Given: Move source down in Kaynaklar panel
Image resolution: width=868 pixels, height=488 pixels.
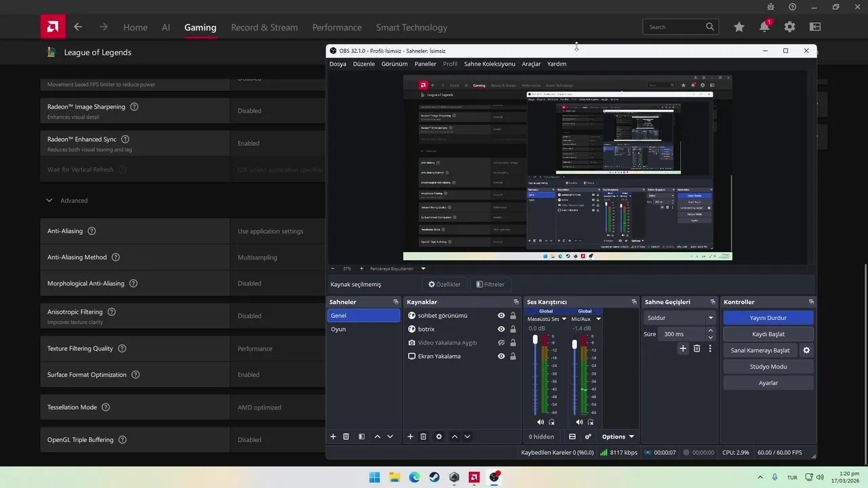Looking at the screenshot, I should [x=467, y=436].
